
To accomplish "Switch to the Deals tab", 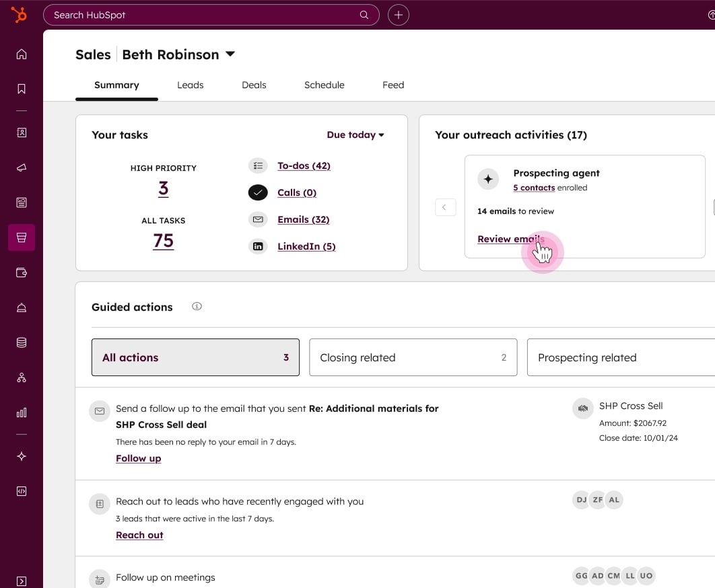I will 254,85.
